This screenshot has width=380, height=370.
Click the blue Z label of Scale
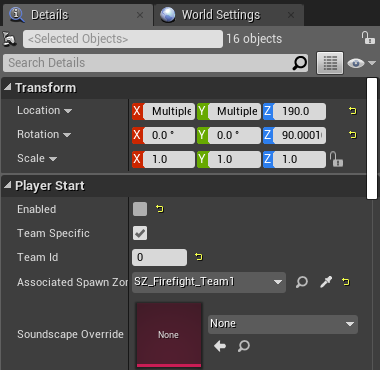pos(268,159)
